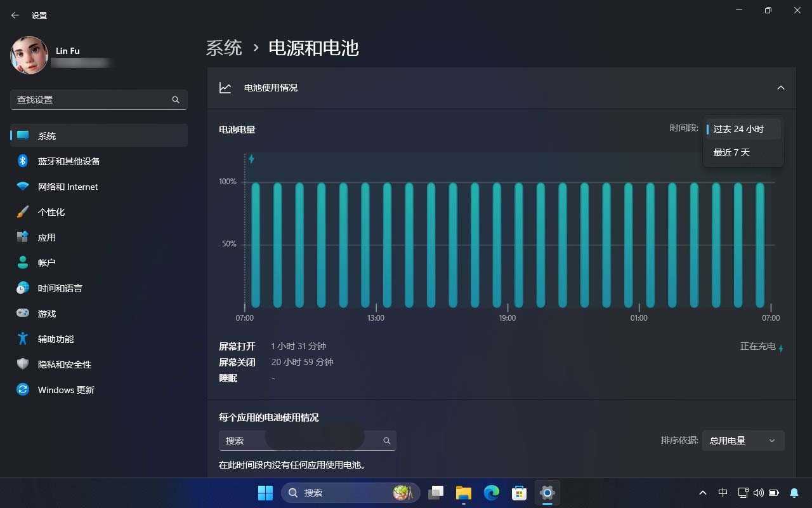Image resolution: width=812 pixels, height=508 pixels.
Task: Expand the 总用电量 sort dropdown
Action: tap(742, 440)
